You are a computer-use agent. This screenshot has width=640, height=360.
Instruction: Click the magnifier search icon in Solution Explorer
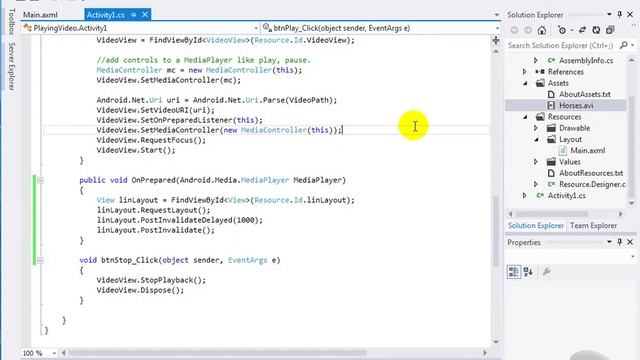623,45
